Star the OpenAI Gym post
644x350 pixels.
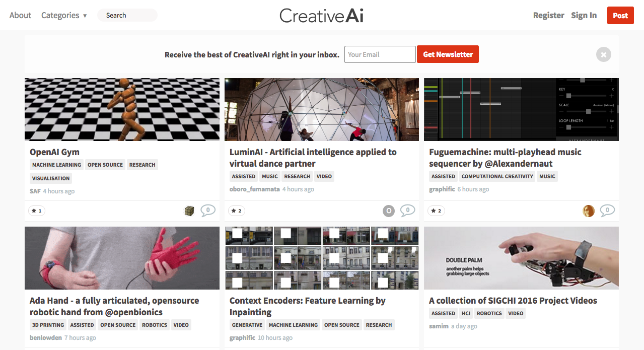pyautogui.click(x=36, y=211)
